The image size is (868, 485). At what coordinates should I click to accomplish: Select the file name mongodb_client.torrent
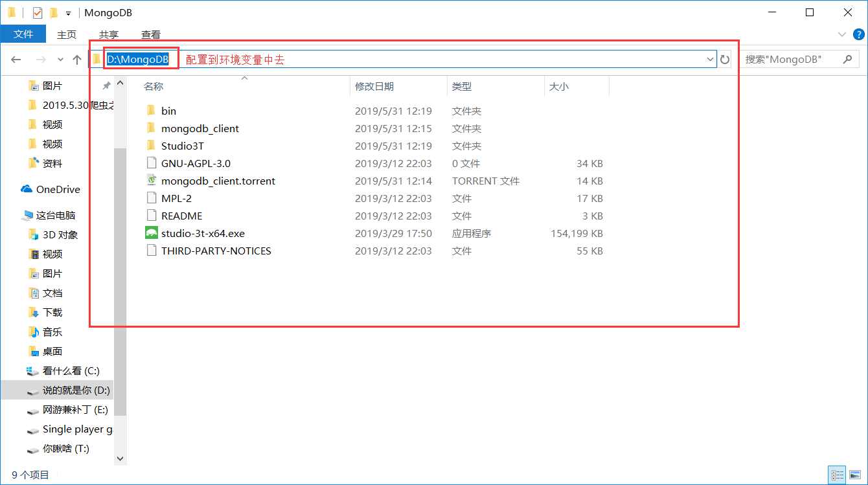[x=218, y=181]
